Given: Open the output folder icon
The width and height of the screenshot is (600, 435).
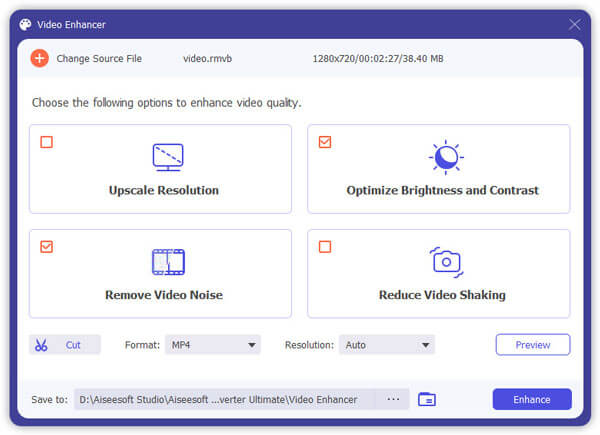Looking at the screenshot, I should tap(427, 399).
